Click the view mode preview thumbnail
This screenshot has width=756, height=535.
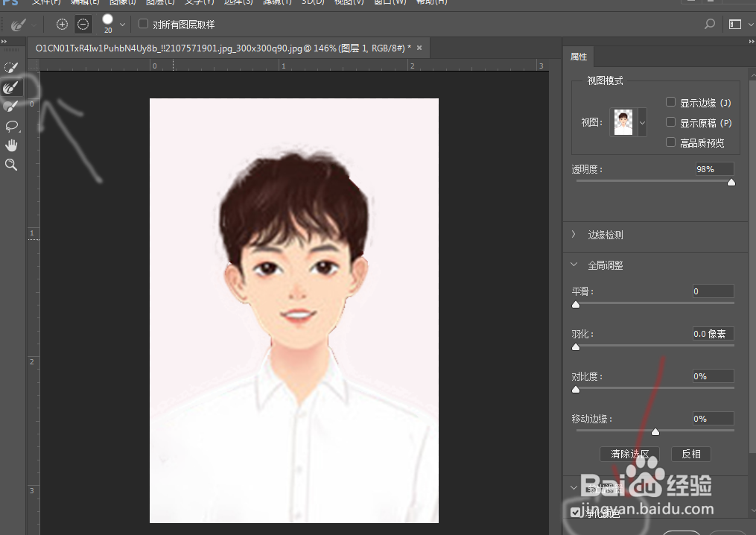tap(623, 122)
